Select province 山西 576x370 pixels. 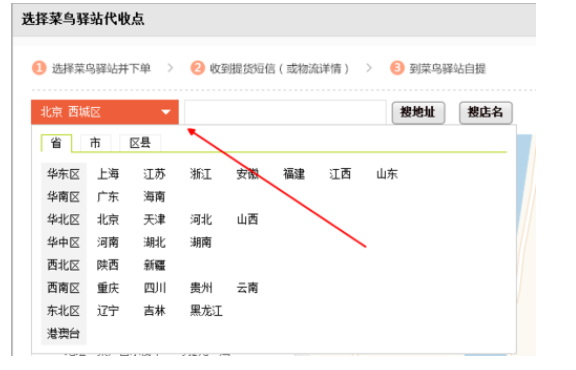pos(247,220)
